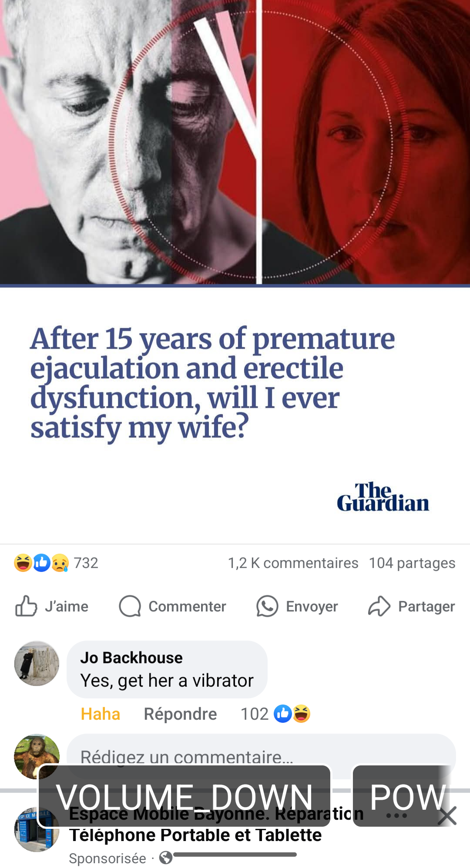Open Espace Mobile Bayonne page avatar
Image resolution: width=470 pixels, height=868 pixels.
tap(37, 829)
